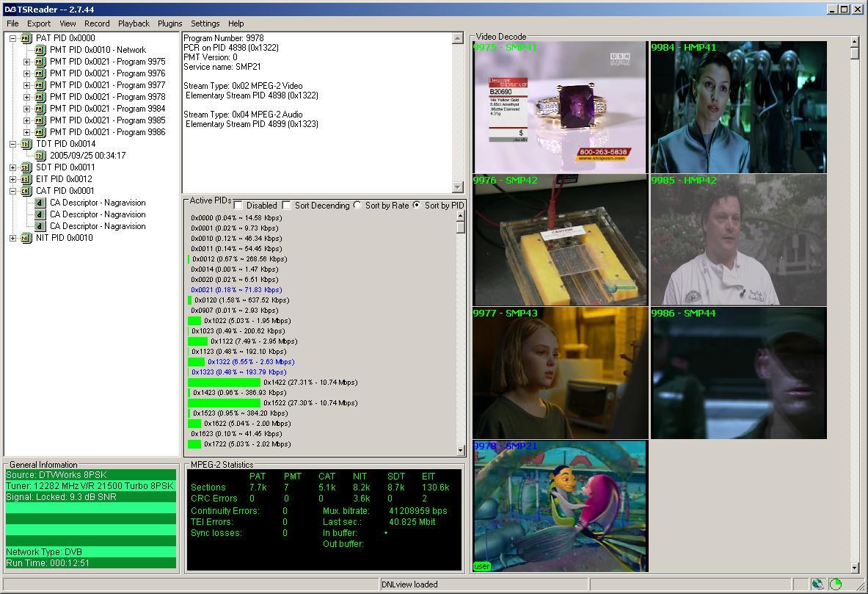
Task: Select the 9984 - HMP41 video thumbnail
Action: (738, 107)
